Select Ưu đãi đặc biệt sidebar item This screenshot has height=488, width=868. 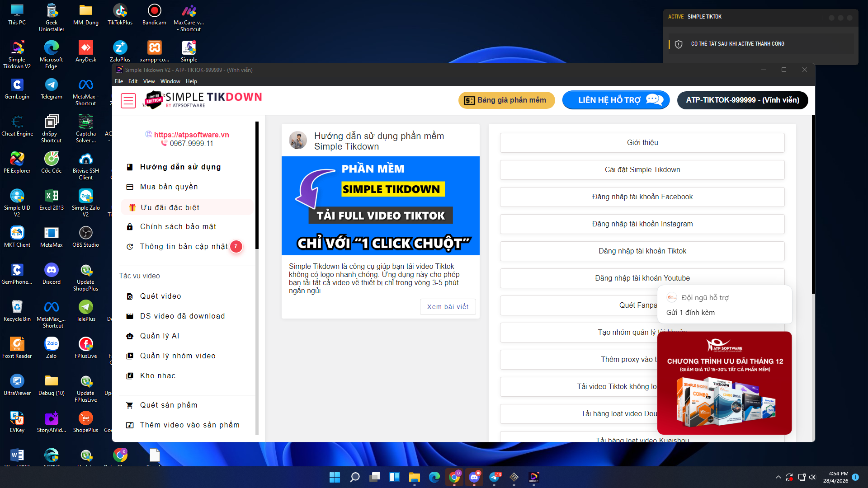187,207
